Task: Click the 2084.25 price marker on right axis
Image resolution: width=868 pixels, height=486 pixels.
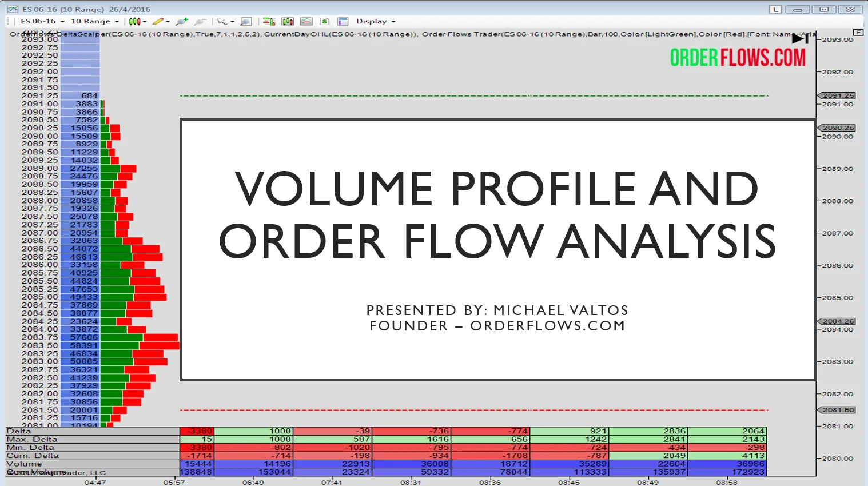Action: coord(837,321)
